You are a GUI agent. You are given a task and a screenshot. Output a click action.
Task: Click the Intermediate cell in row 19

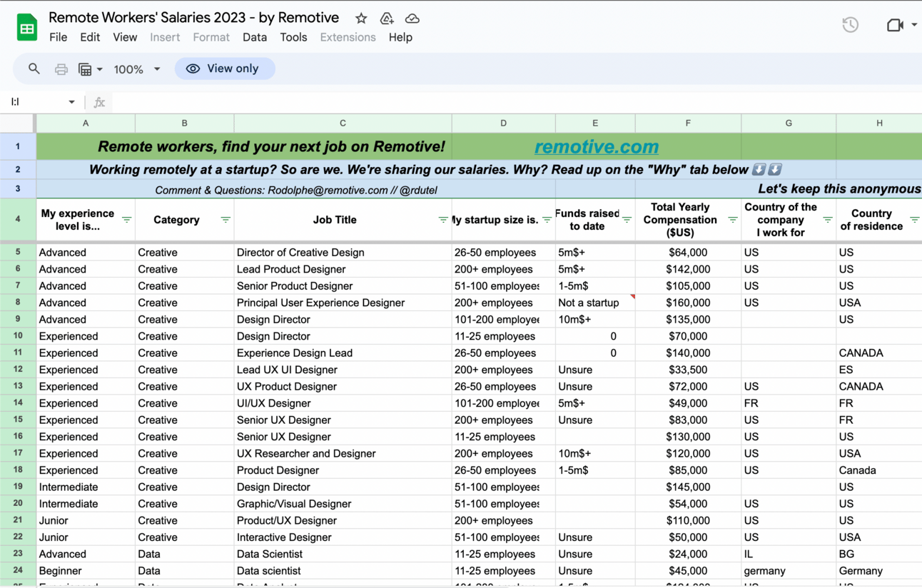click(86, 487)
